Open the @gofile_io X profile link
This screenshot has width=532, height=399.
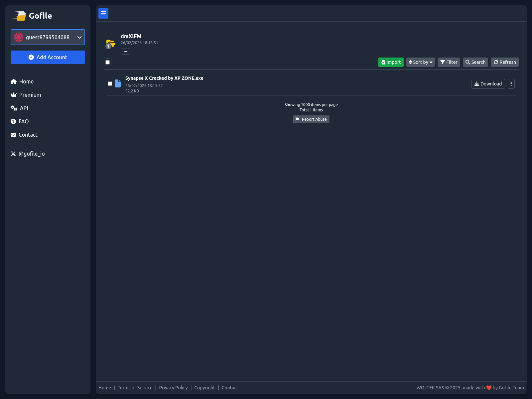coord(28,154)
